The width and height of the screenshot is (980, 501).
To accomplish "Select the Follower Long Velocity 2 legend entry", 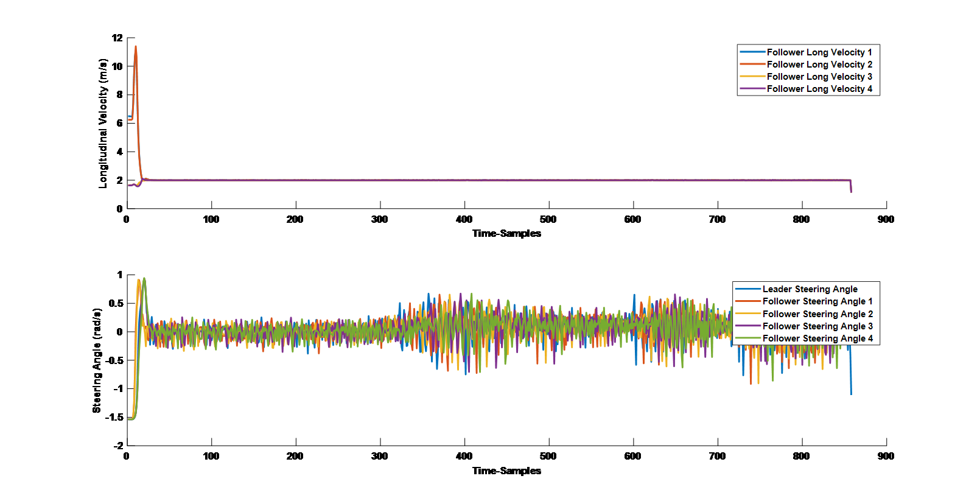I will tap(819, 65).
